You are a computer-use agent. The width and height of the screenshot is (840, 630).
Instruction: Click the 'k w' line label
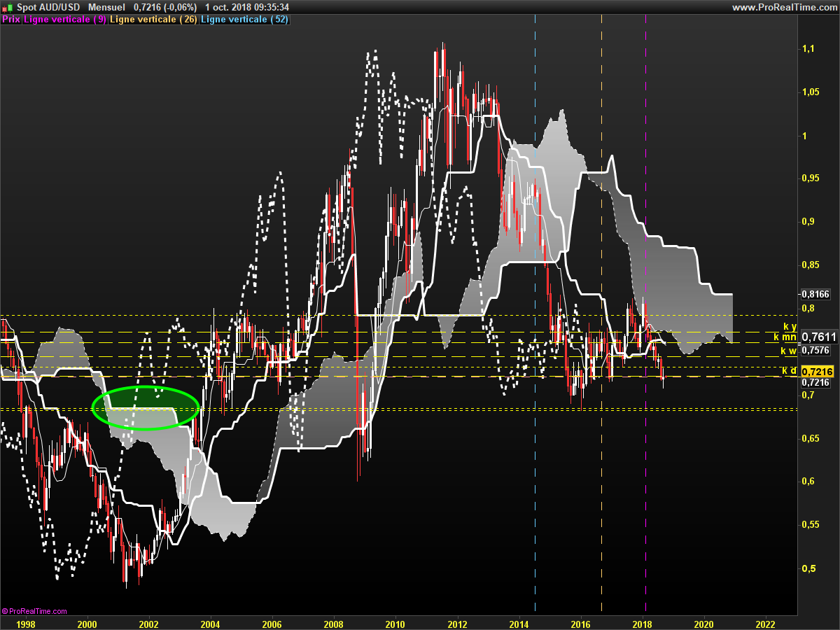pos(789,351)
